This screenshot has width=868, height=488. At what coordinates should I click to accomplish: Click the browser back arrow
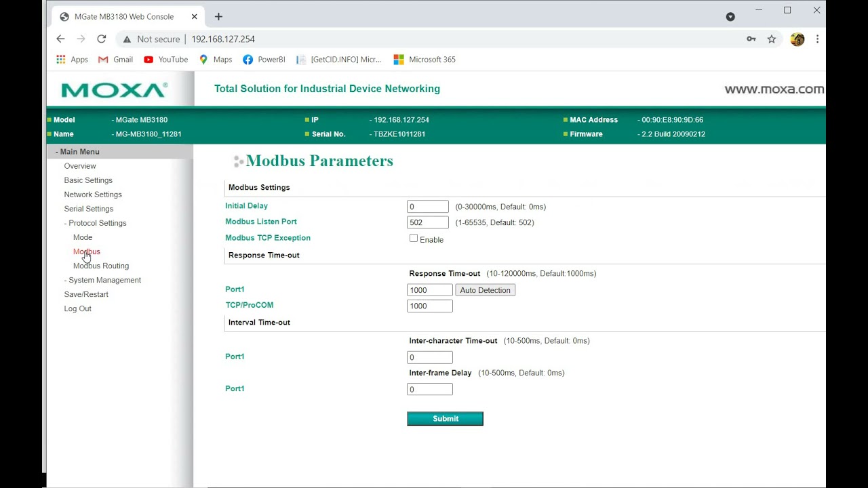pos(60,39)
